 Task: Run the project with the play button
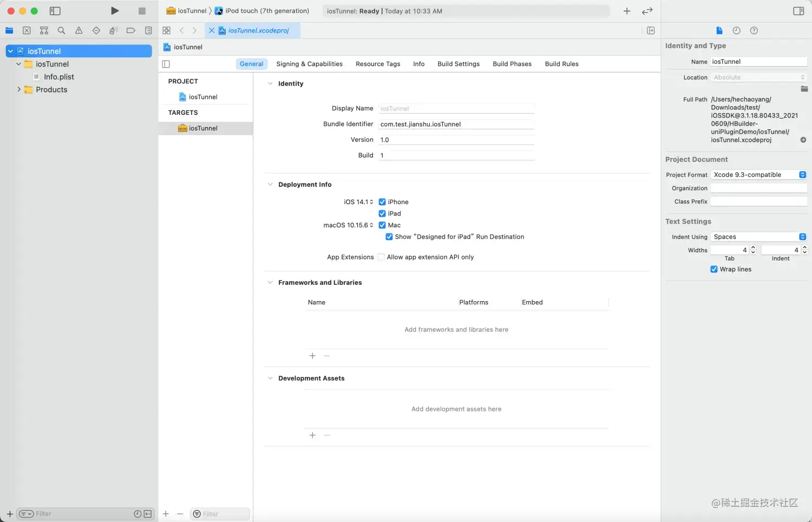point(115,11)
